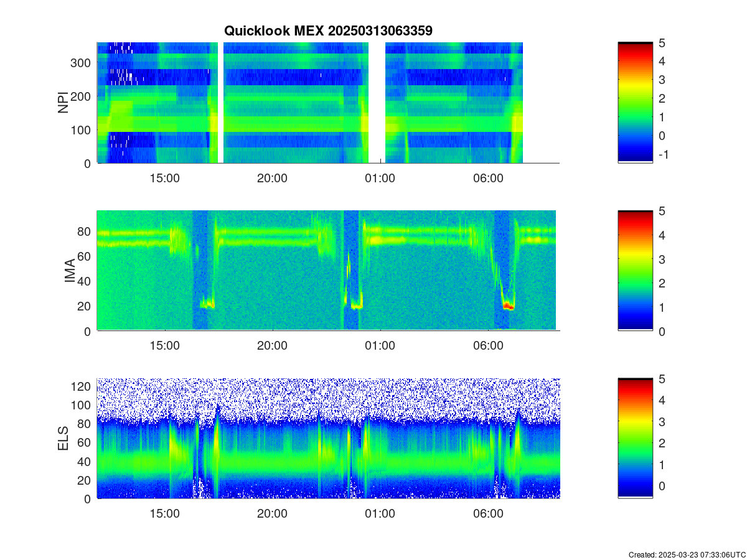Click the 06:00 tick under IMA plot

(488, 346)
